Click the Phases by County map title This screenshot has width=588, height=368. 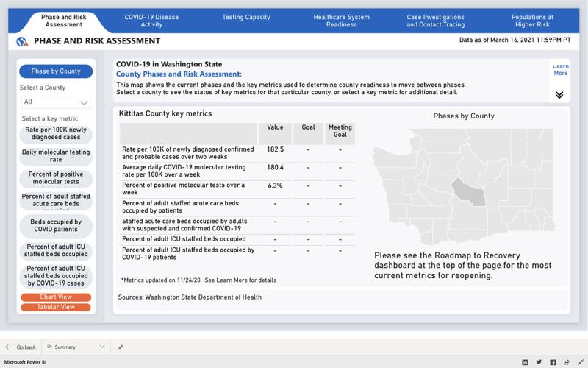click(x=464, y=116)
